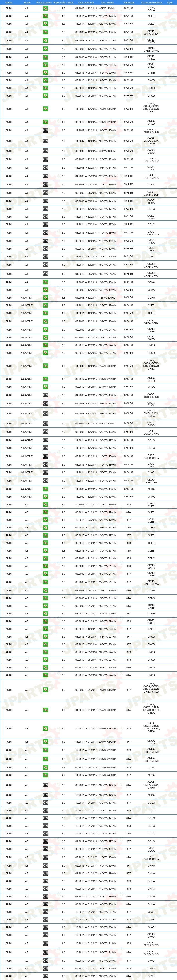Image resolution: width=177 pixels, height=980 pixels.
Task: Click petrol icon in A4 sedan CMUA, CRED row
Action: pyautogui.click(x=45, y=122)
